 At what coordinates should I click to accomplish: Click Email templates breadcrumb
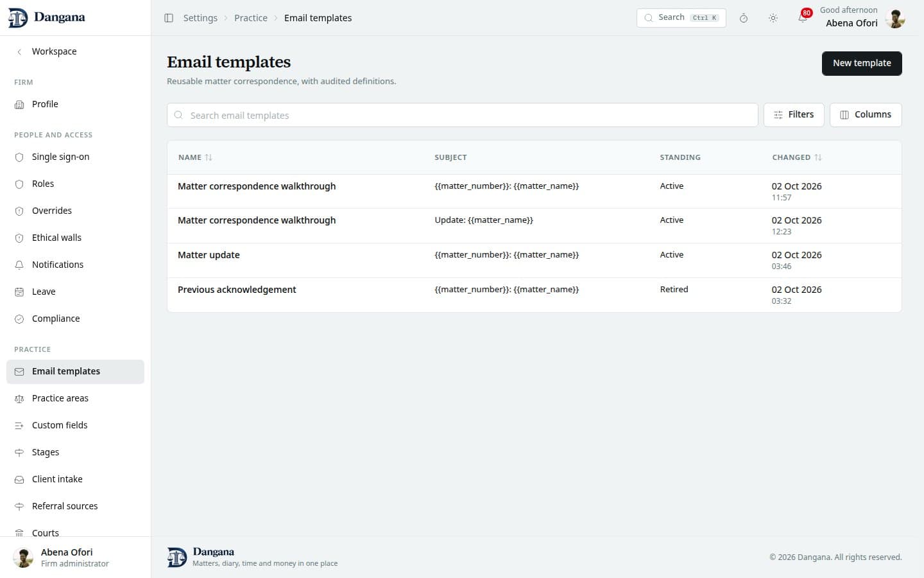318,18
